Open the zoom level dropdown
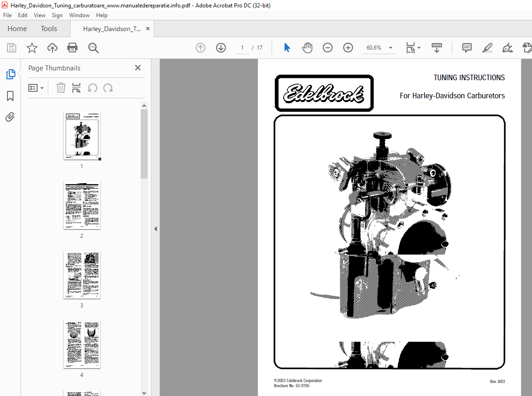 [x=390, y=48]
